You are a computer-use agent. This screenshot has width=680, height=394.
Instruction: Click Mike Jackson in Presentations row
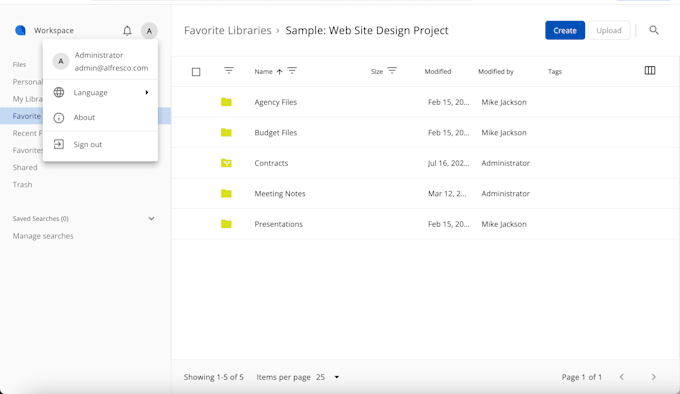[504, 224]
